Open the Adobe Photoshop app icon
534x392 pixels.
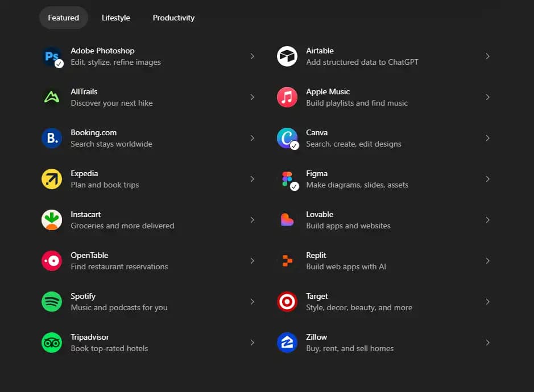click(52, 56)
